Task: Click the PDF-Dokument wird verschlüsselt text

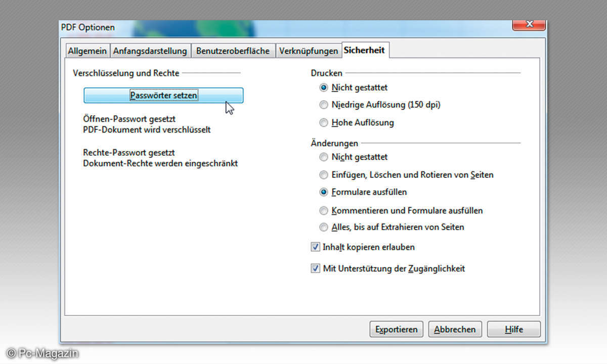Action: point(147,130)
